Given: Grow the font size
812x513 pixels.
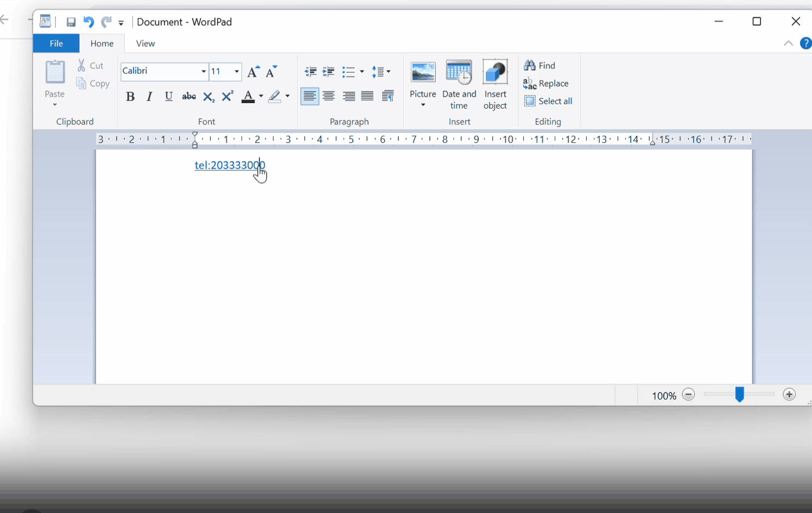Looking at the screenshot, I should click(x=252, y=71).
